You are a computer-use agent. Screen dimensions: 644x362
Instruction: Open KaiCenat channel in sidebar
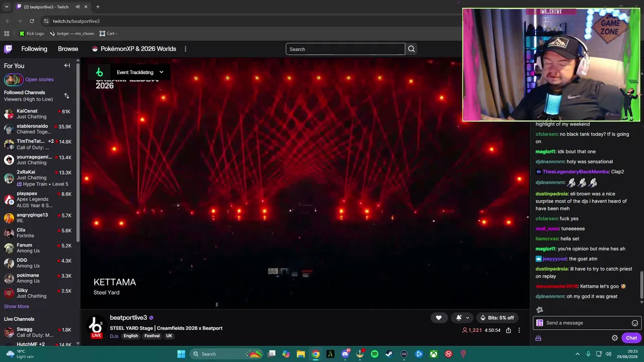(39, 114)
